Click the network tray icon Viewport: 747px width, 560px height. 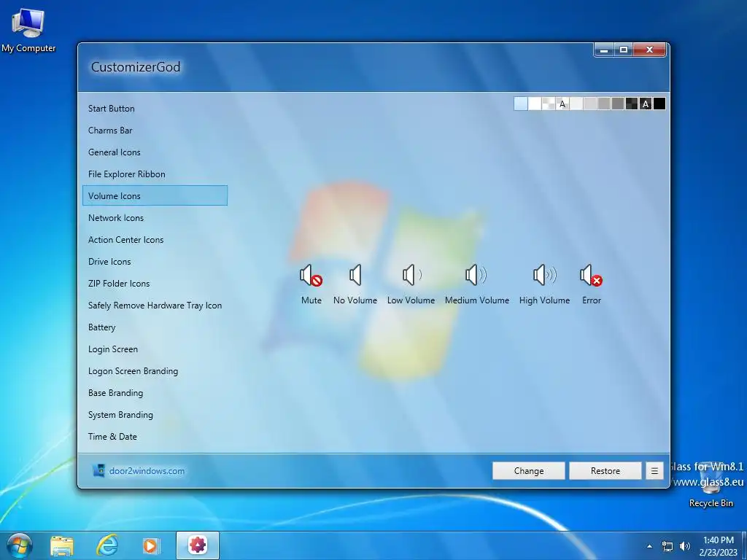point(667,546)
